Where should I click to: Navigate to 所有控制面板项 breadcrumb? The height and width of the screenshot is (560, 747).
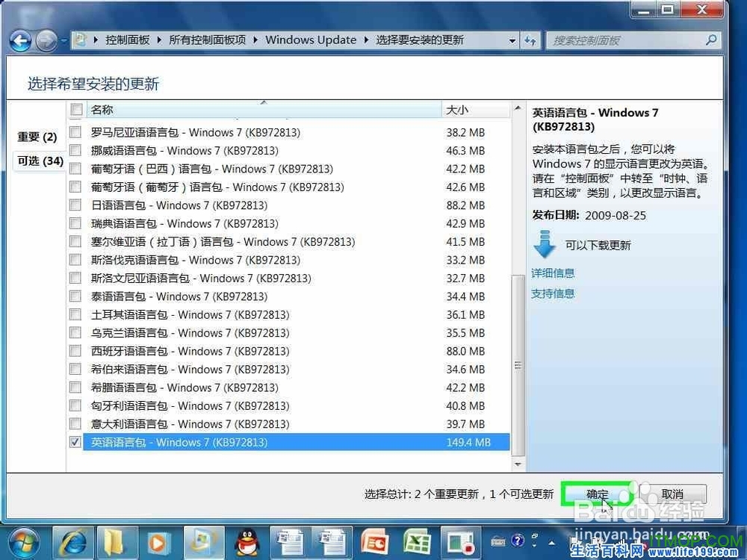point(207,40)
